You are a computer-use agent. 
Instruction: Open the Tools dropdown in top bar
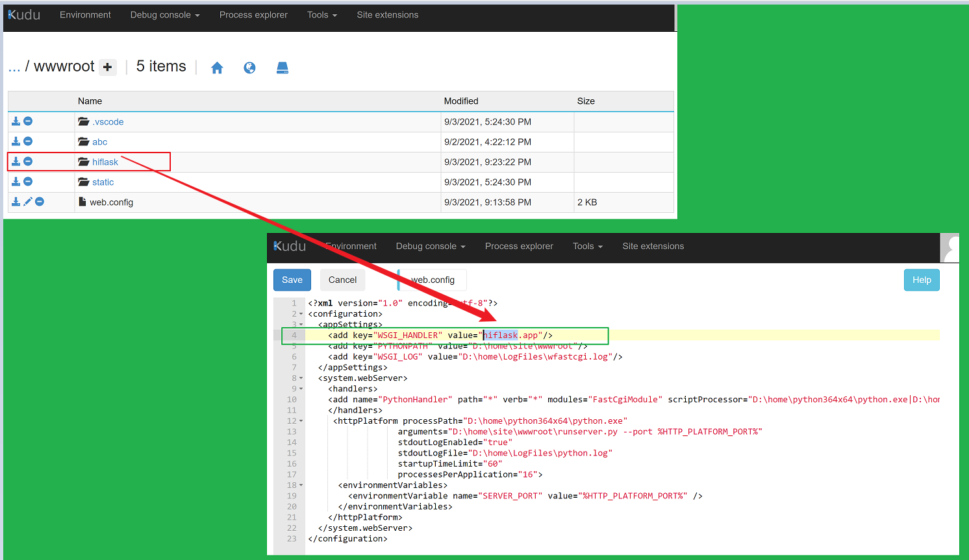coord(321,15)
